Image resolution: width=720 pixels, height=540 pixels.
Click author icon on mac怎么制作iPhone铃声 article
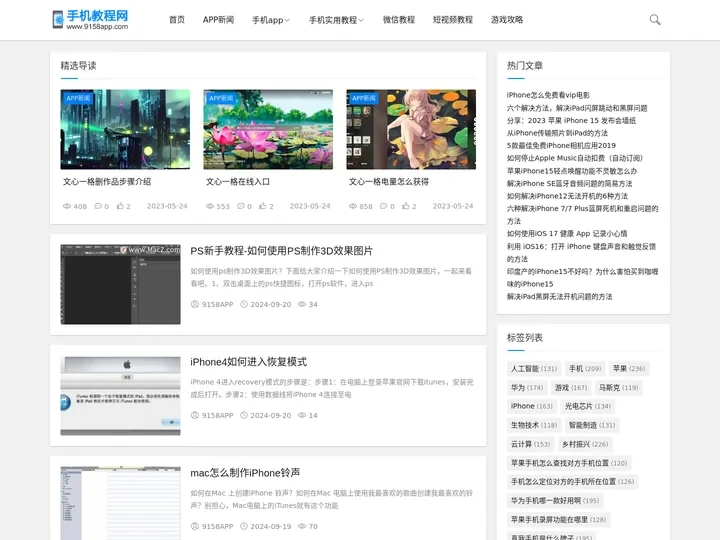(195, 526)
